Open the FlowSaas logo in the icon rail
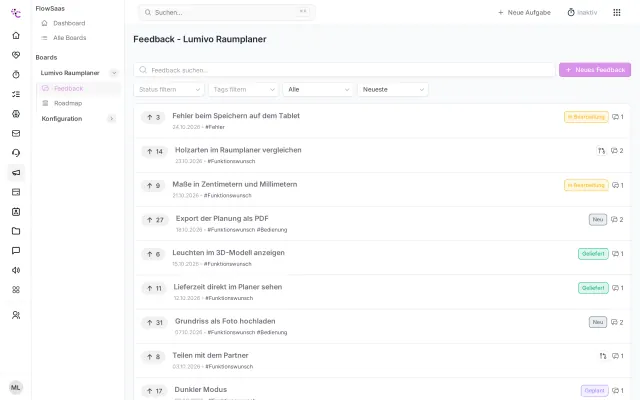The image size is (640, 400). 16,13
